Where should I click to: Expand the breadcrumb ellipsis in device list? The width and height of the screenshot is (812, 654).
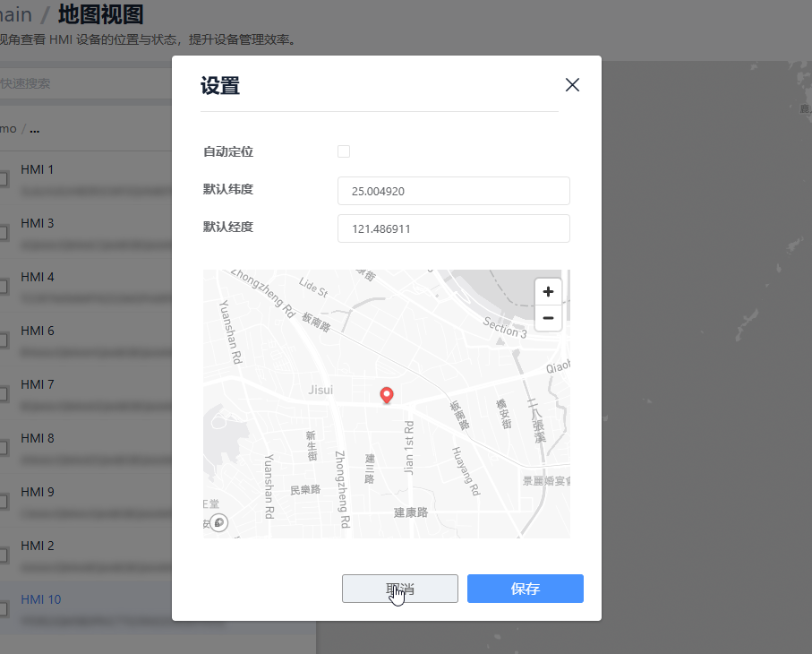[34, 129]
